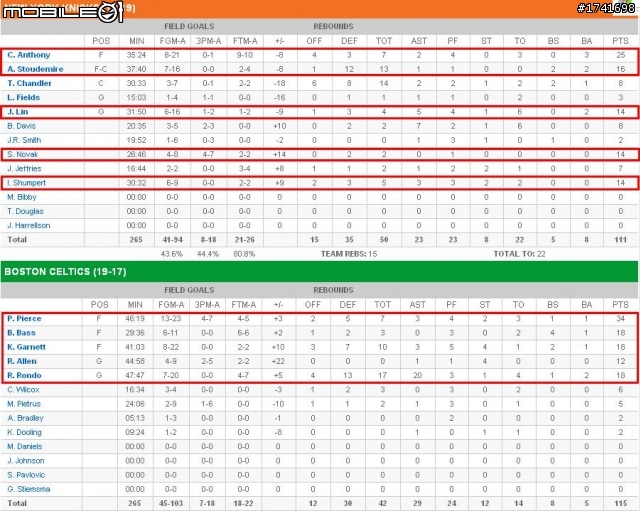Click the J. Jeffries player name

pos(24,169)
